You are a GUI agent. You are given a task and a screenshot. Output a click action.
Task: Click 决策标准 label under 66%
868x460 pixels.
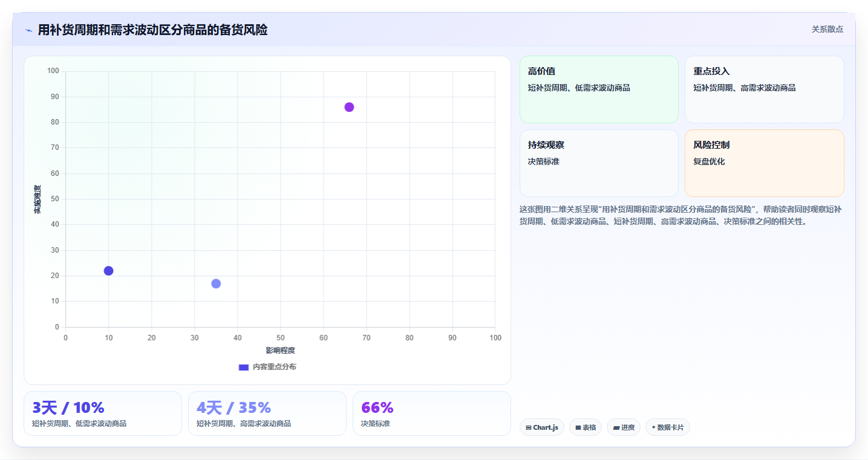tap(376, 424)
